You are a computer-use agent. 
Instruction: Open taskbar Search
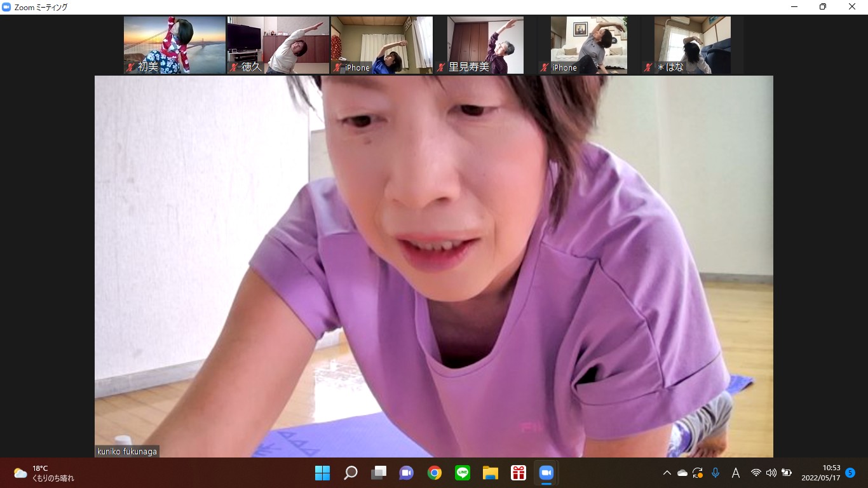pyautogui.click(x=351, y=473)
